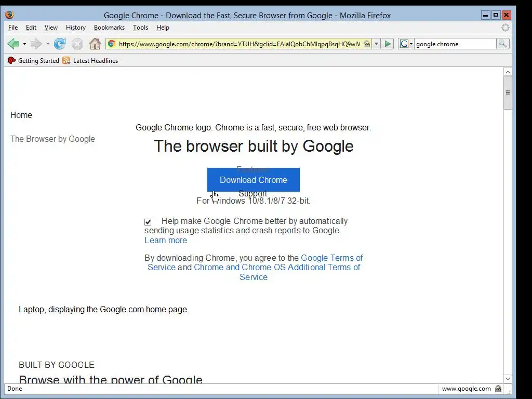This screenshot has width=532, height=399.
Task: Click the Stop loading button
Action: pos(77,44)
